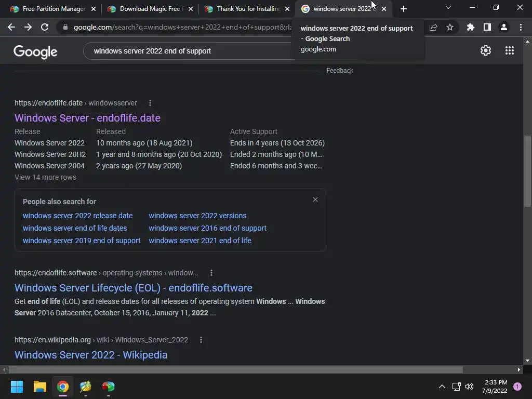Screen dimensions: 532x399
Task: Click Windows Server 20H2 table cell
Action: point(50,154)
